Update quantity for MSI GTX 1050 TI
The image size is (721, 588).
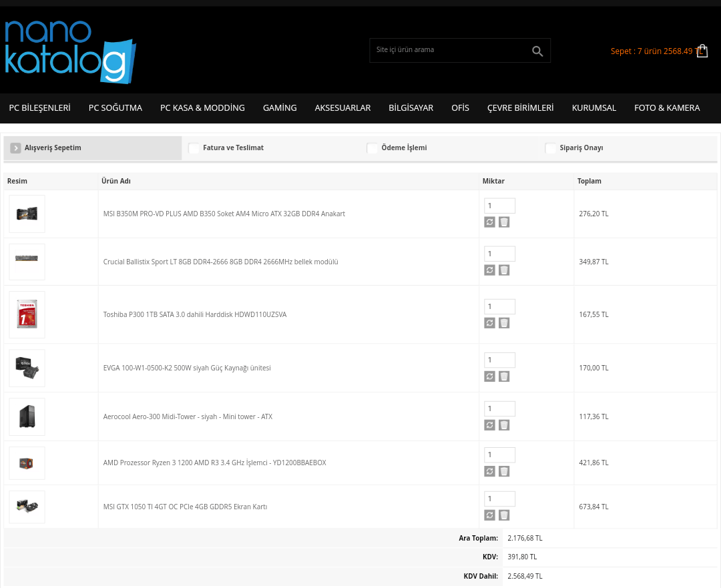point(490,515)
